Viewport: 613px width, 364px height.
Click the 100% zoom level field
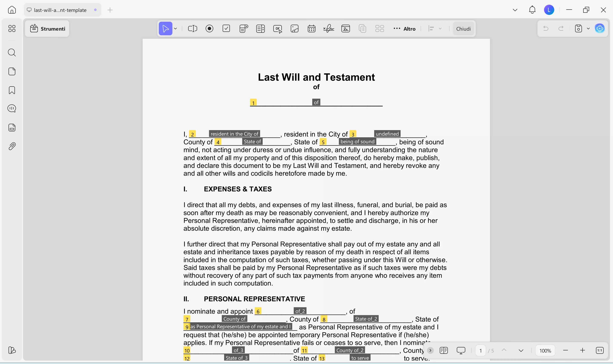(x=545, y=351)
